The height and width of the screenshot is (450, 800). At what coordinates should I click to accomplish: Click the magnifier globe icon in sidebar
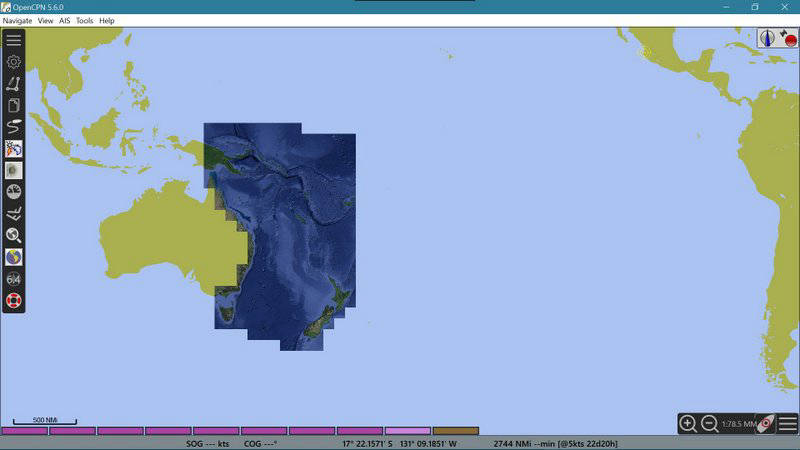click(x=14, y=236)
